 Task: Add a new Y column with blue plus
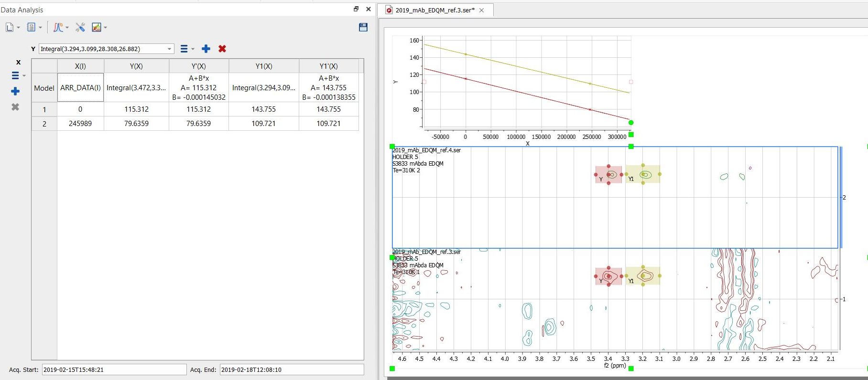pyautogui.click(x=206, y=49)
